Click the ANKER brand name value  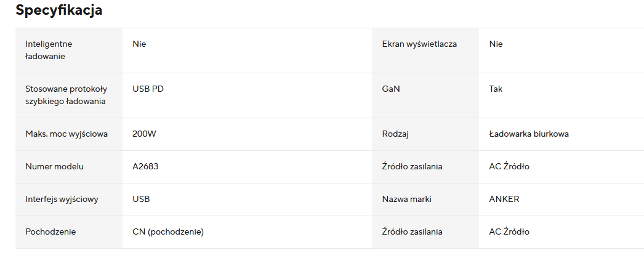(x=504, y=199)
